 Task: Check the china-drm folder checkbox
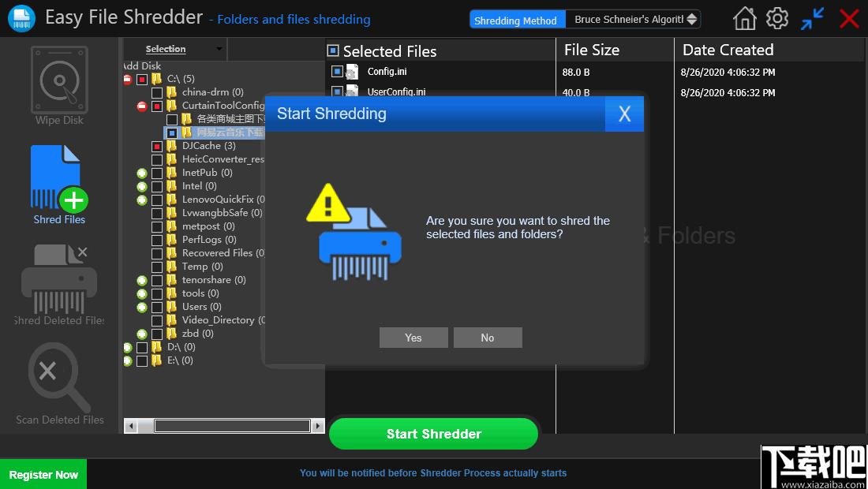click(x=157, y=92)
